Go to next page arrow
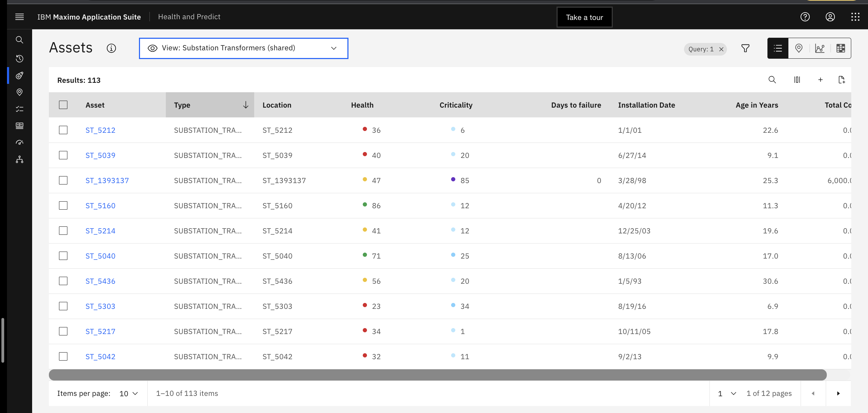 coord(838,393)
